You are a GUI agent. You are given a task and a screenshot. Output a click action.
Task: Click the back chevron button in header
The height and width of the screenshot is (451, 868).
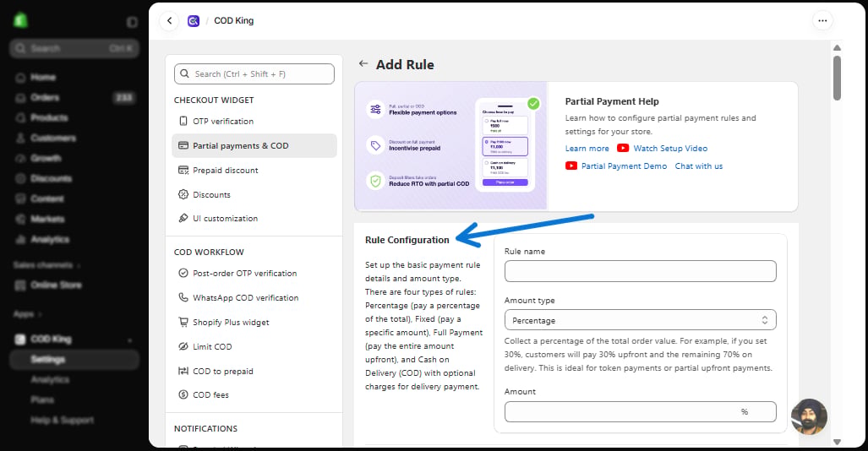pyautogui.click(x=169, y=21)
